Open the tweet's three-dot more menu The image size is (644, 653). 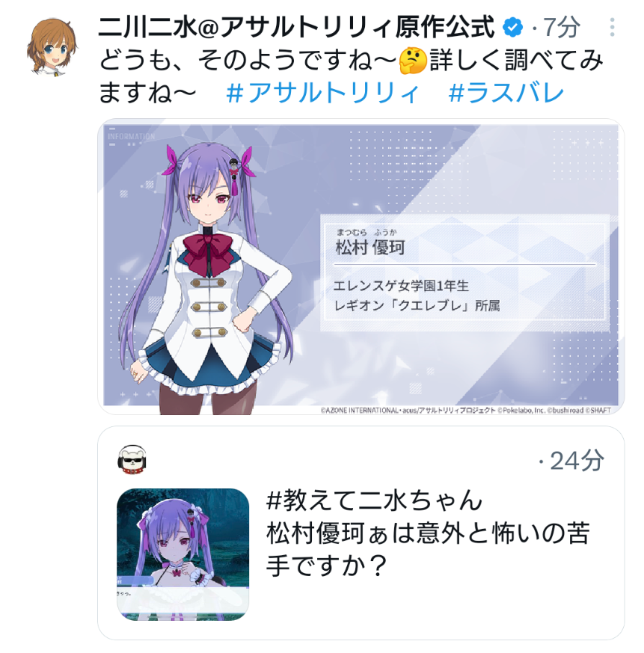tap(612, 28)
